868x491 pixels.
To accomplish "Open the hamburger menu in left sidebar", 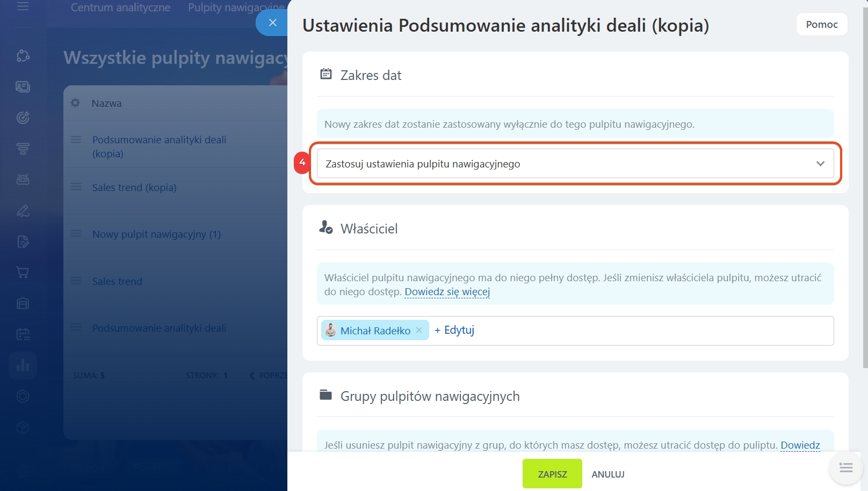I will coord(23,7).
